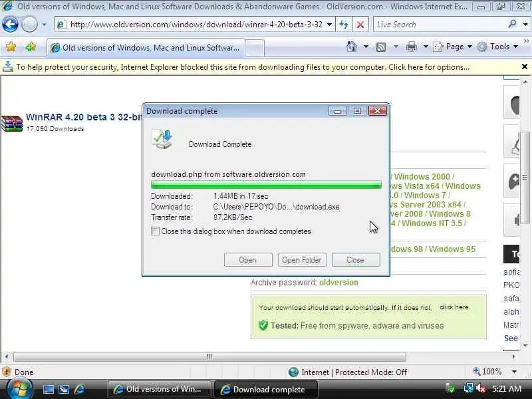
Task: Go to Home page icon
Action: tap(352, 47)
